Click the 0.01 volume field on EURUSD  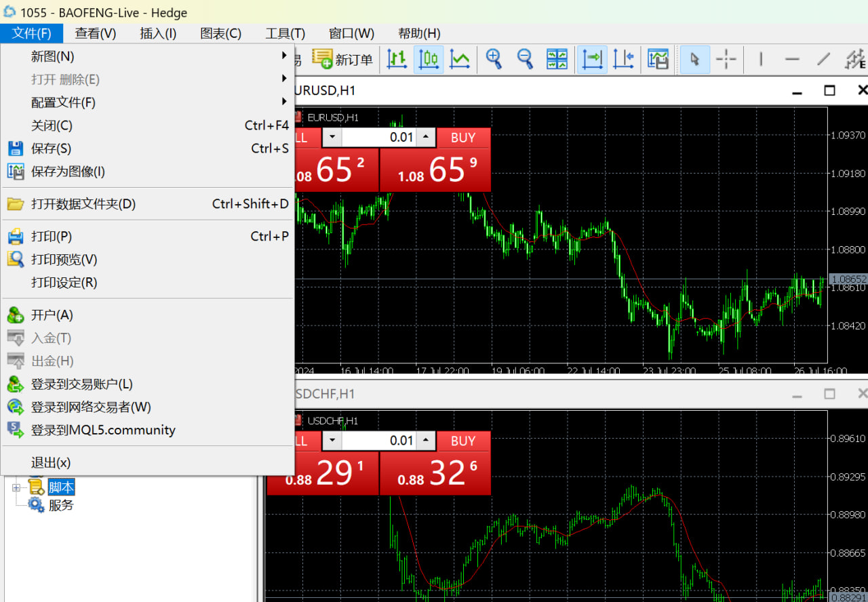[378, 138]
